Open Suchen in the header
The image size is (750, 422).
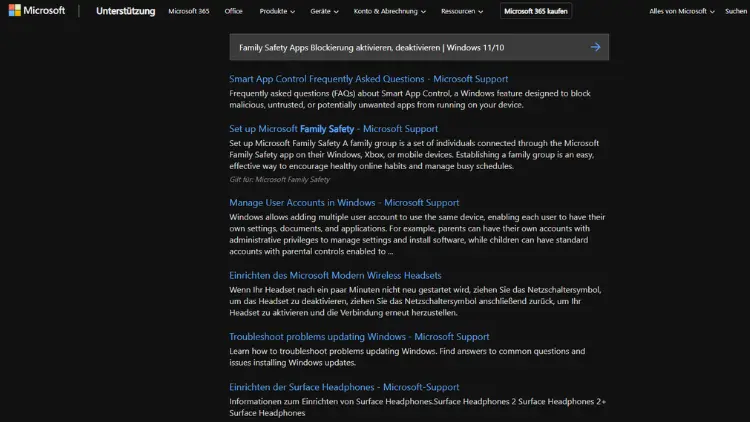[x=736, y=11]
